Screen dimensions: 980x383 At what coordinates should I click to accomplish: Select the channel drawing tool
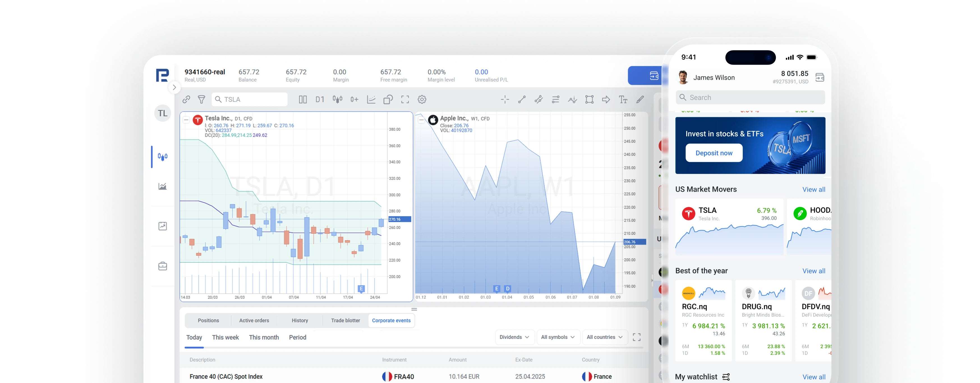[539, 99]
